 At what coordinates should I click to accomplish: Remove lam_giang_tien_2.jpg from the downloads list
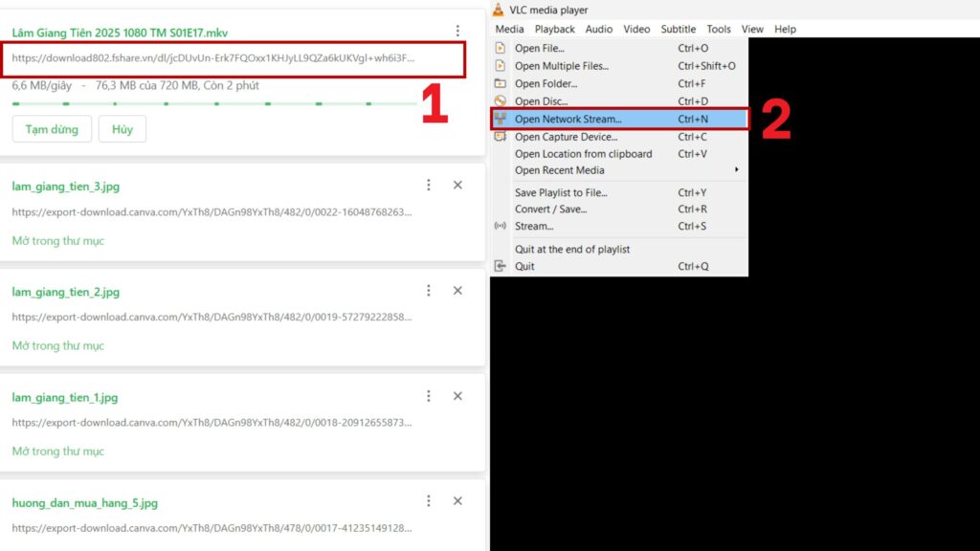click(x=458, y=291)
